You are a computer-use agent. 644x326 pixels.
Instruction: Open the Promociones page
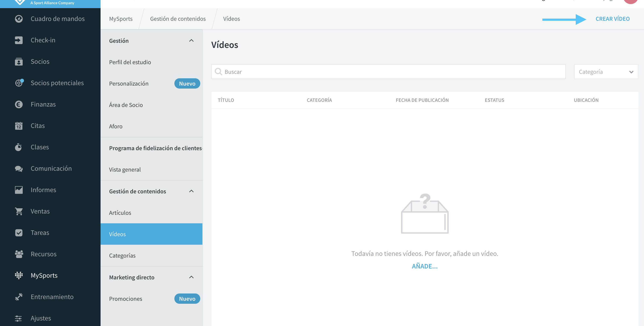[151, 299]
